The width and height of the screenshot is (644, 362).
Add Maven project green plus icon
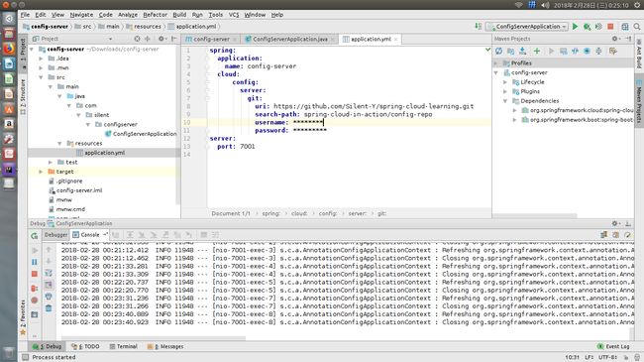click(537, 51)
